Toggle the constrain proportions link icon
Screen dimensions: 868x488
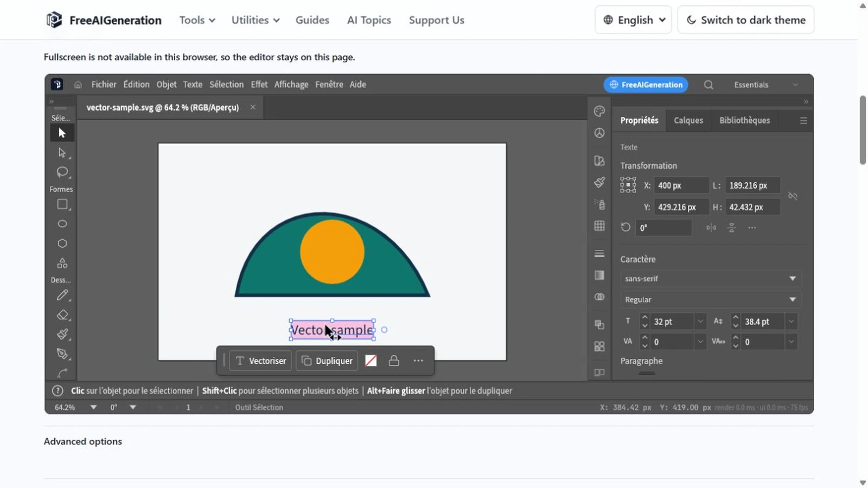coord(793,196)
